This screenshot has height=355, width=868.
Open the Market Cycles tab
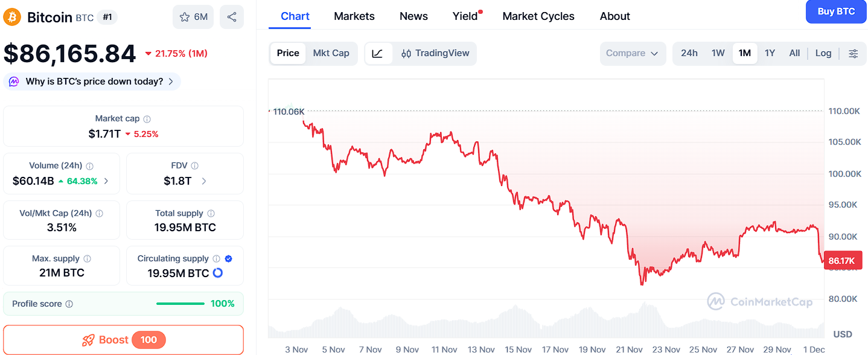click(x=538, y=16)
